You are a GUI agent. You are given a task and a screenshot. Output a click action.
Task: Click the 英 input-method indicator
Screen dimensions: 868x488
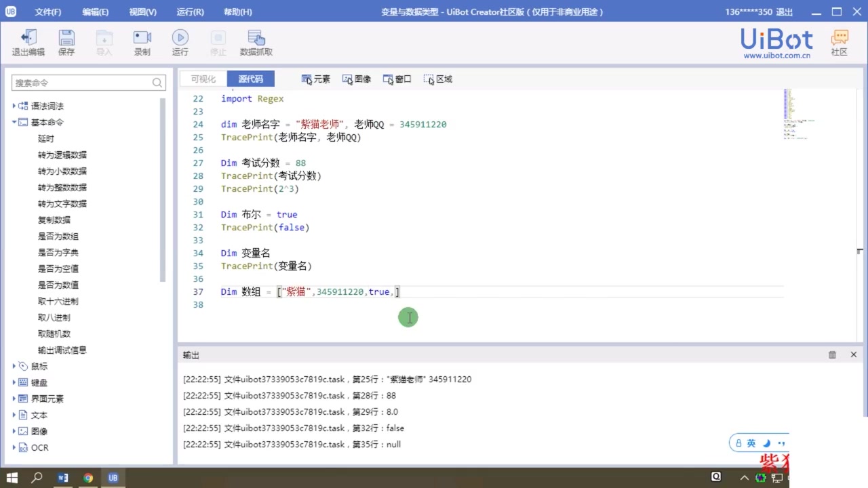pos(751,443)
